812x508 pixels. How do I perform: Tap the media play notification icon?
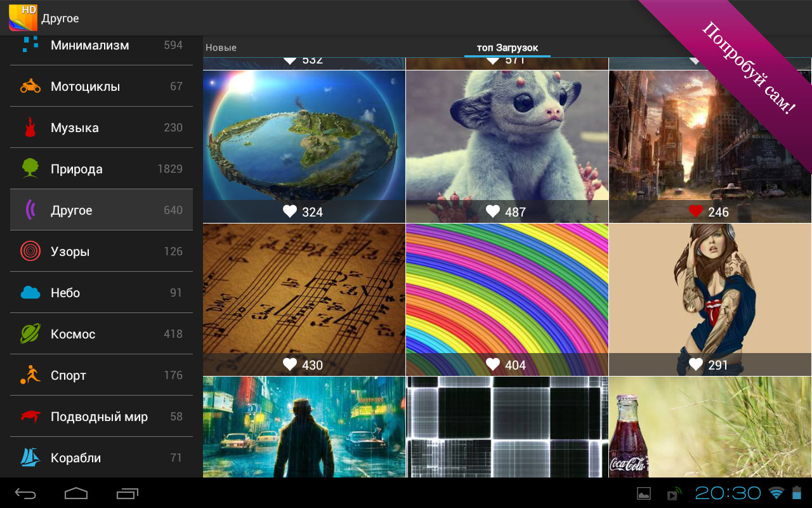point(674,493)
